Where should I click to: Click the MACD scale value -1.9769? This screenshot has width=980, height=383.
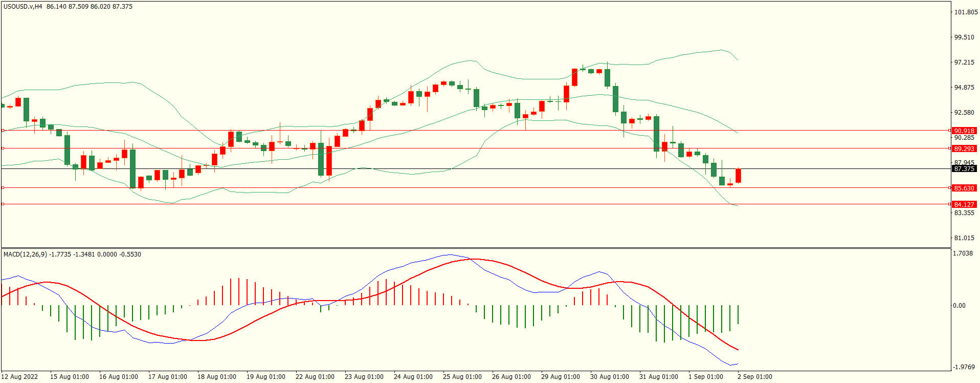964,367
